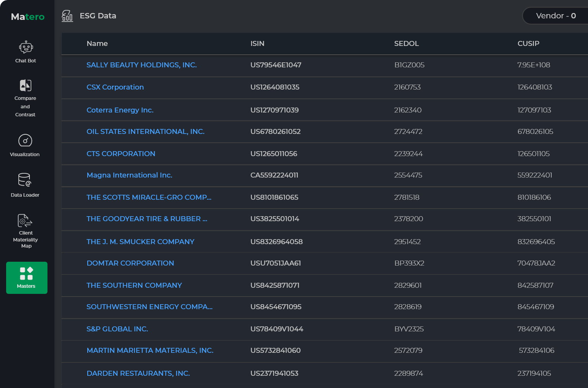Click the ESG Data page title

pos(98,16)
